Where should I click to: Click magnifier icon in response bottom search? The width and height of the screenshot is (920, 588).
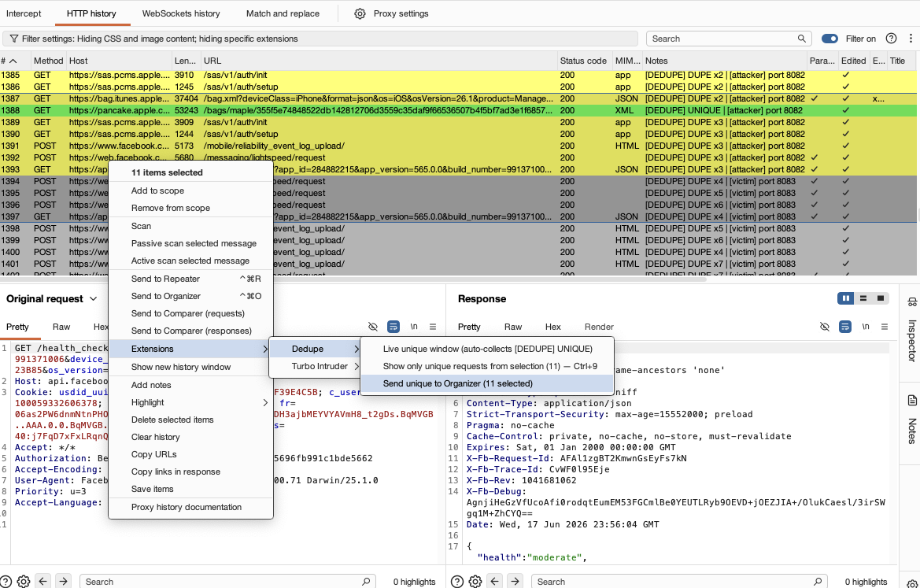(x=818, y=582)
